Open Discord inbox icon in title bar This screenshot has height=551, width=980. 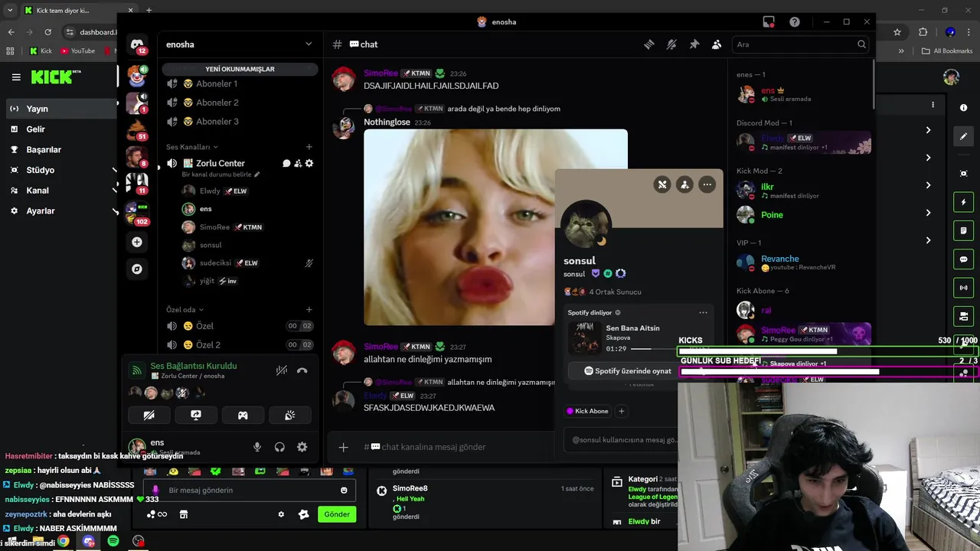coord(769,21)
